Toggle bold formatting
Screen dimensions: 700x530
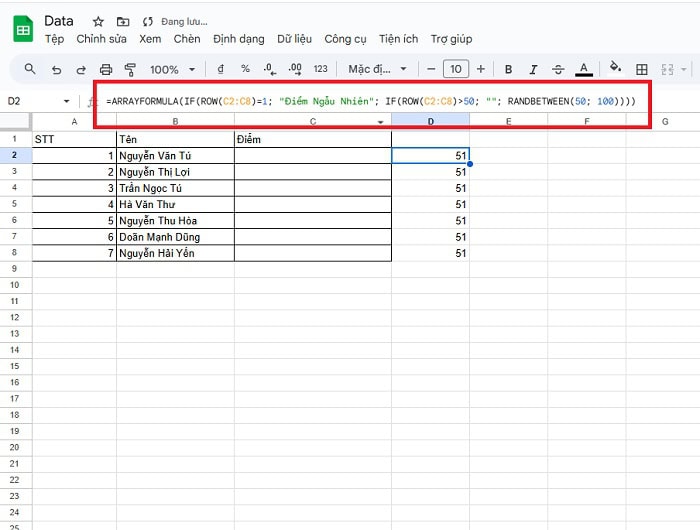(x=508, y=69)
